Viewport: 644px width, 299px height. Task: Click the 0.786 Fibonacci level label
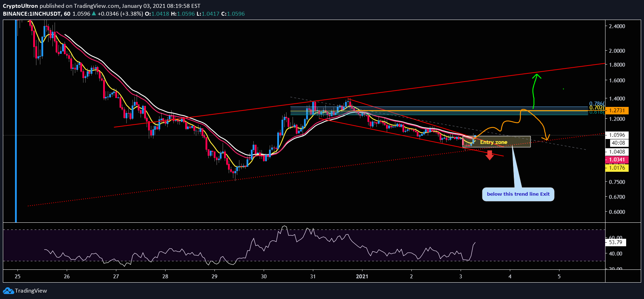point(597,104)
